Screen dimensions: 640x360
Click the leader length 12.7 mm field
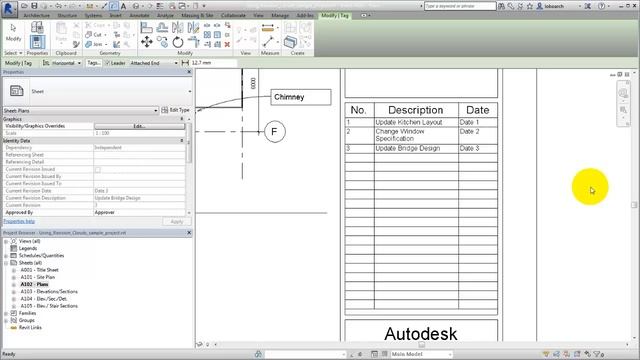[x=213, y=63]
